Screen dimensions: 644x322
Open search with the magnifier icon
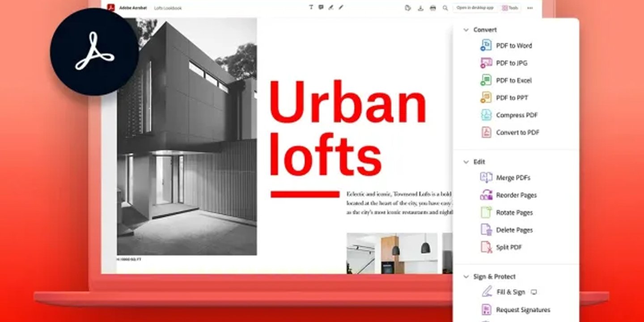[x=445, y=8]
